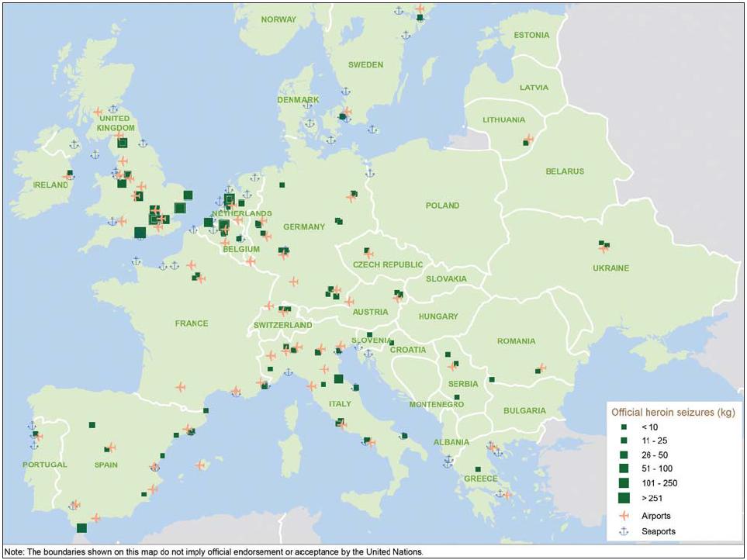Select the NORWAY country label
This screenshot has width=747, height=560.
click(x=279, y=19)
